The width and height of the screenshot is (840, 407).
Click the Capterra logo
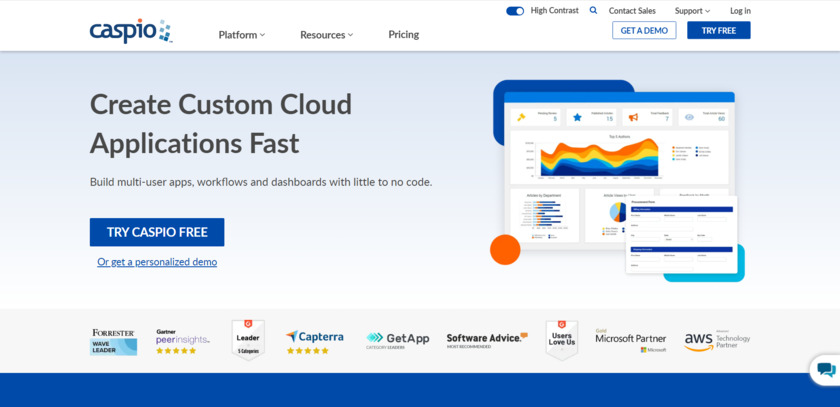[x=314, y=342]
